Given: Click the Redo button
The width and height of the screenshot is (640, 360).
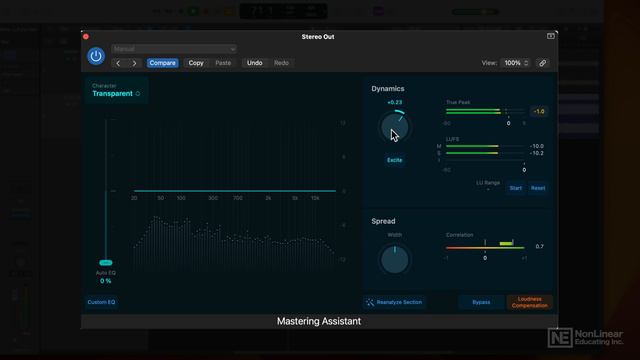Looking at the screenshot, I should click(281, 63).
